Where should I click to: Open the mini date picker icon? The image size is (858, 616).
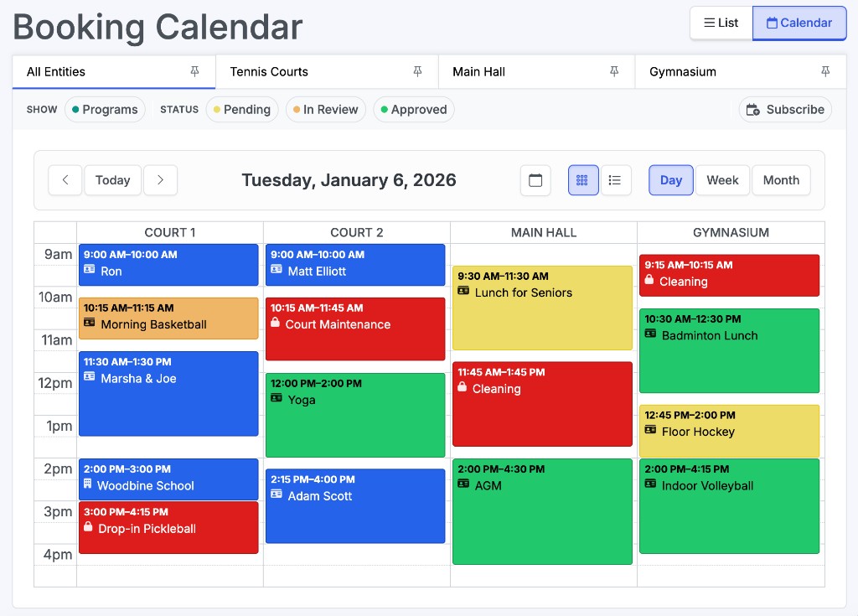(535, 179)
